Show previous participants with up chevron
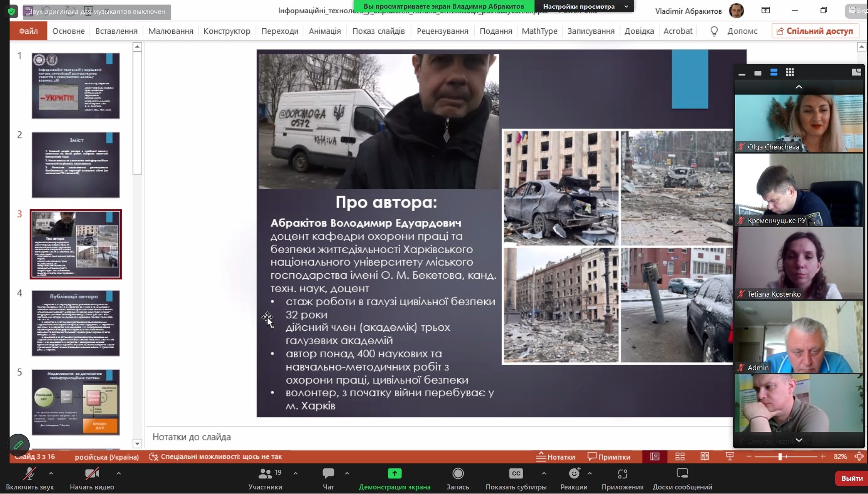The height and width of the screenshot is (494, 868). click(x=799, y=87)
